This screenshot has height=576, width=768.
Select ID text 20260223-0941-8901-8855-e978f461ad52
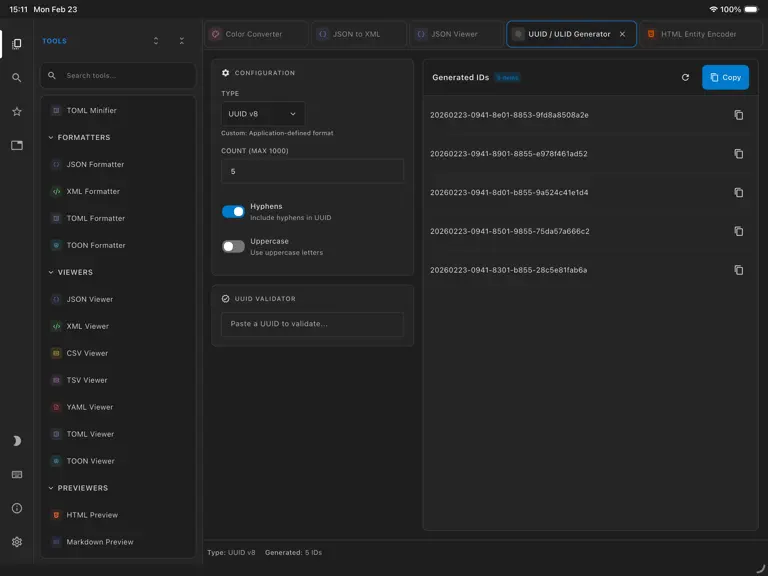point(509,154)
